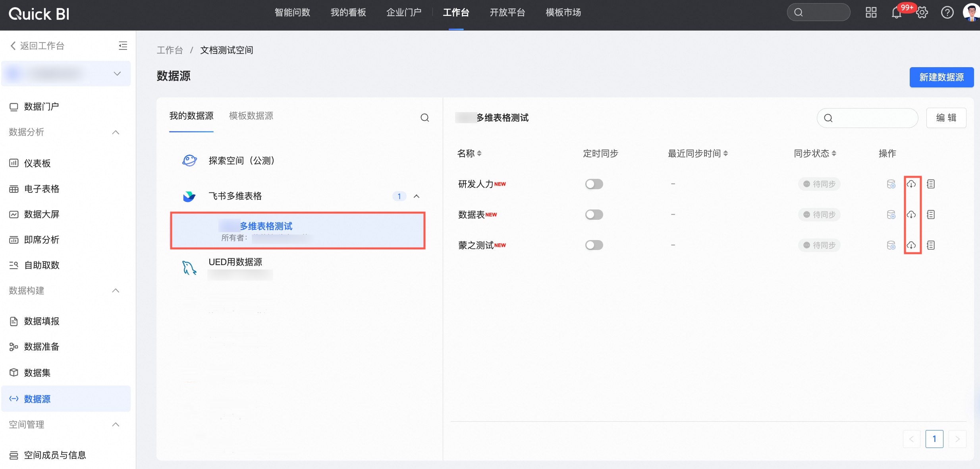Click details list icon for 研发人力 row

point(931,184)
